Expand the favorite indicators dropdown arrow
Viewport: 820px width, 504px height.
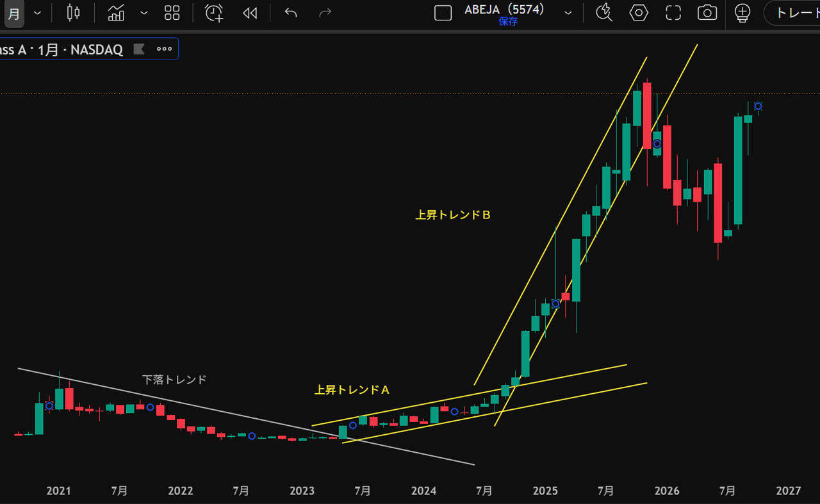point(143,13)
